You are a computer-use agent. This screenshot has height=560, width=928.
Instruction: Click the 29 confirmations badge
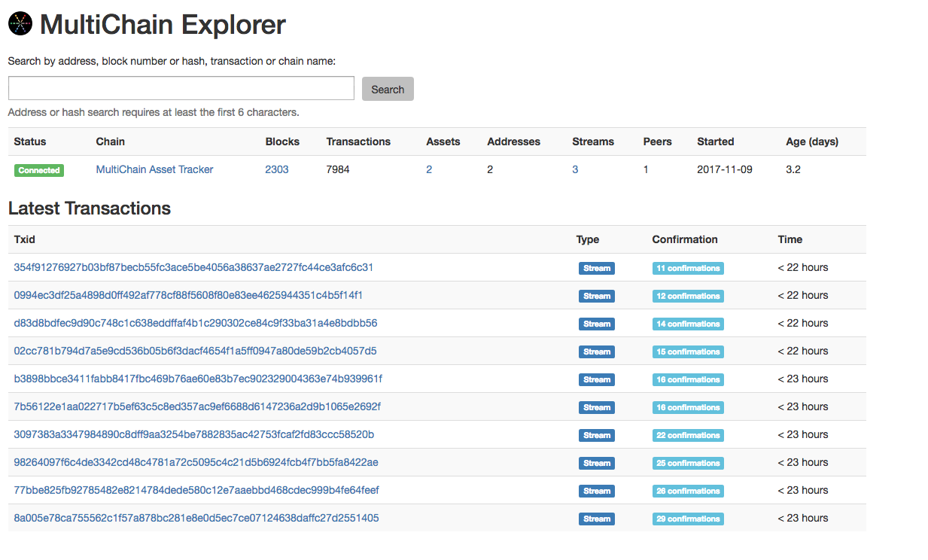coord(688,519)
